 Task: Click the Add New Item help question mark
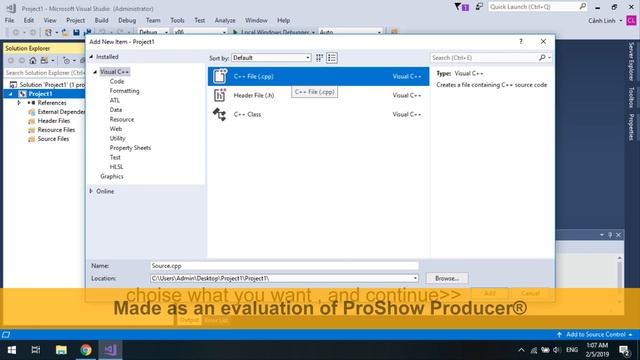click(520, 42)
